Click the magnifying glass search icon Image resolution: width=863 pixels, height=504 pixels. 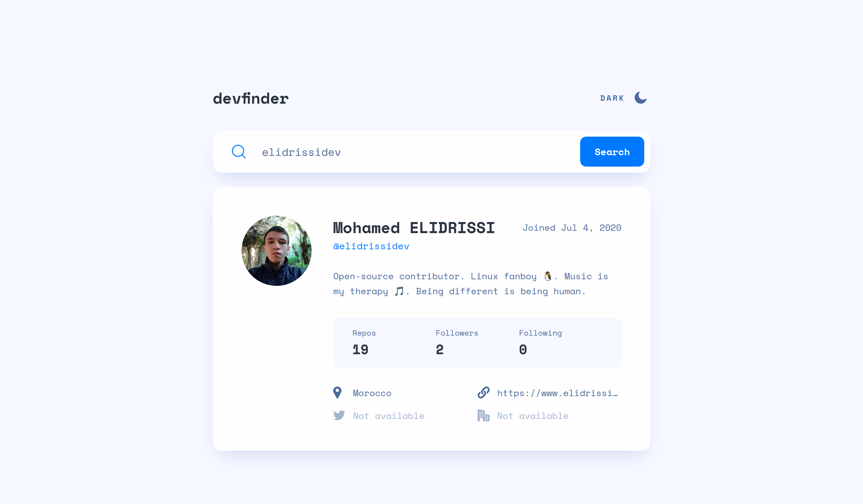pyautogui.click(x=239, y=152)
